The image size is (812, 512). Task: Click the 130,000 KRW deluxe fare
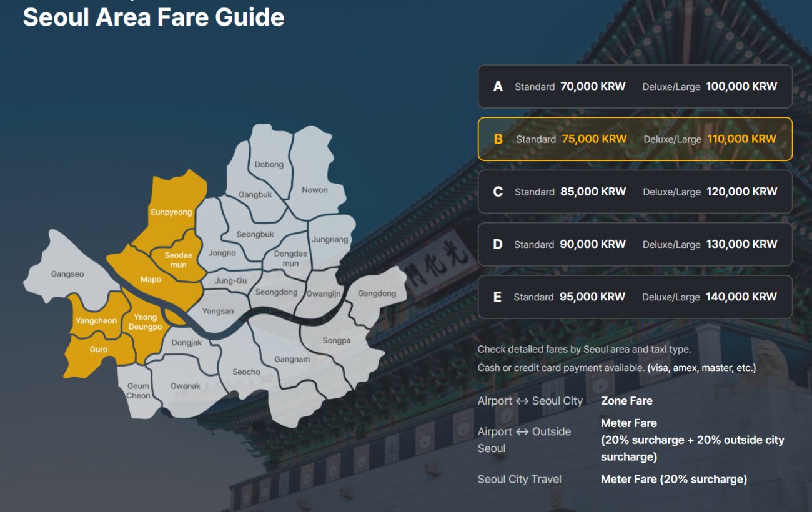pos(742,244)
